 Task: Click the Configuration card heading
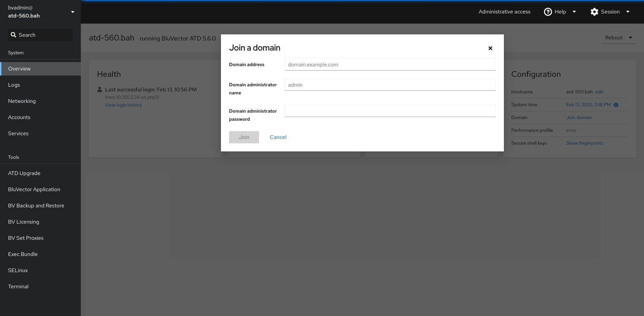[536, 74]
